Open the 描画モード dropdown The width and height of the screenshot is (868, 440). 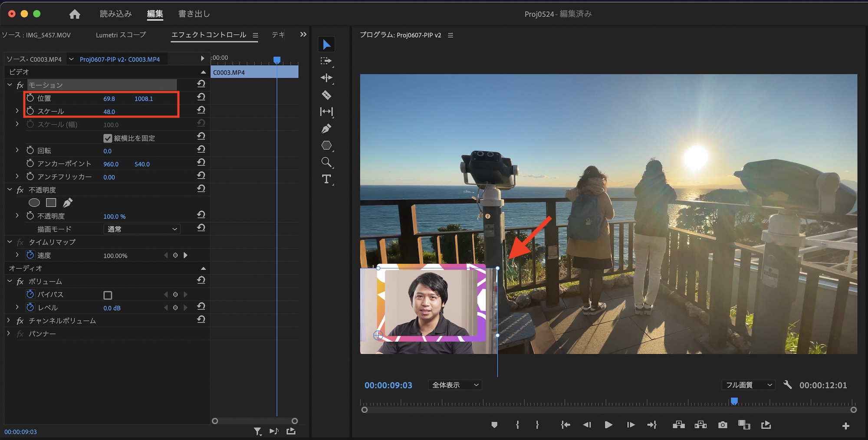pos(142,229)
